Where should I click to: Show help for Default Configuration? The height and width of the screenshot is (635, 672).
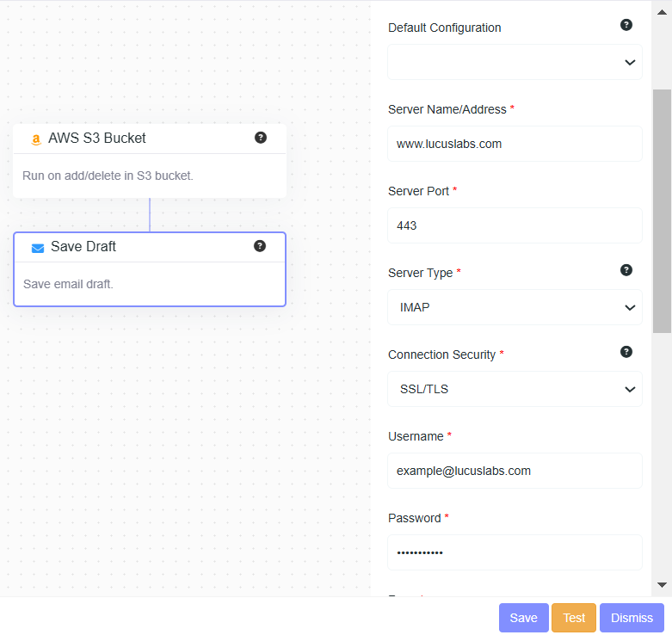(626, 25)
